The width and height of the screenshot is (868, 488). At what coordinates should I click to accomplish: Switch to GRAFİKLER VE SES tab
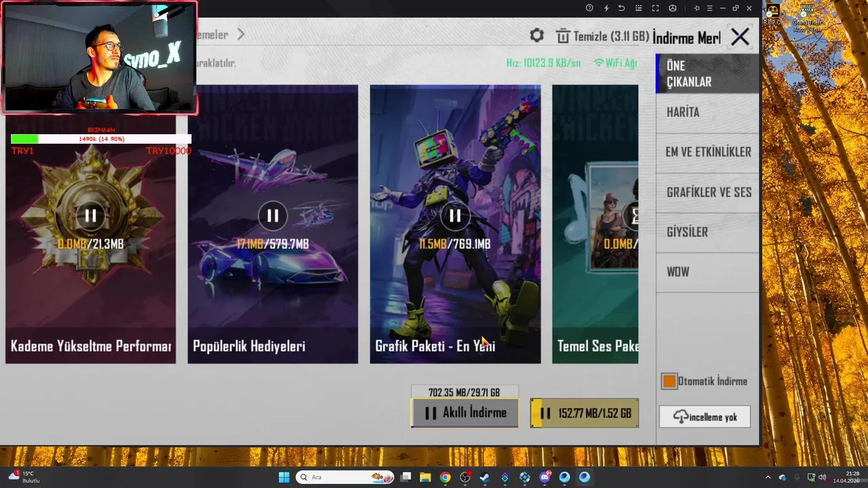(707, 192)
